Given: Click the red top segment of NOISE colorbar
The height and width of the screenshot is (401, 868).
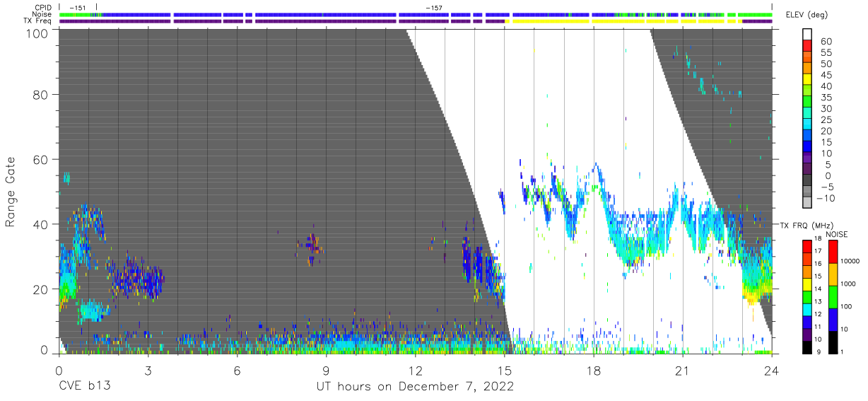Looking at the screenshot, I should tap(833, 251).
